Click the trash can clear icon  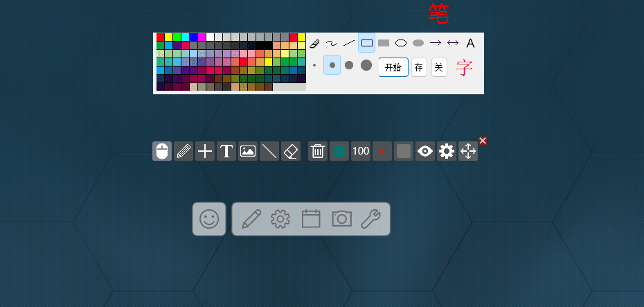pos(318,151)
